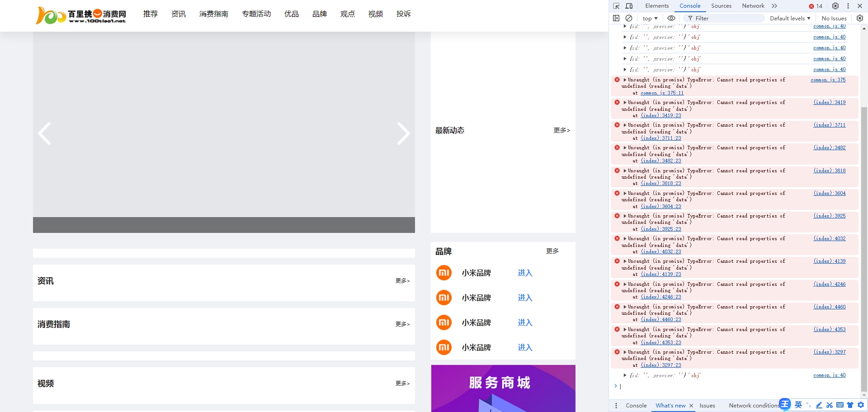Show the next carousel slide
868x412 pixels.
click(403, 133)
